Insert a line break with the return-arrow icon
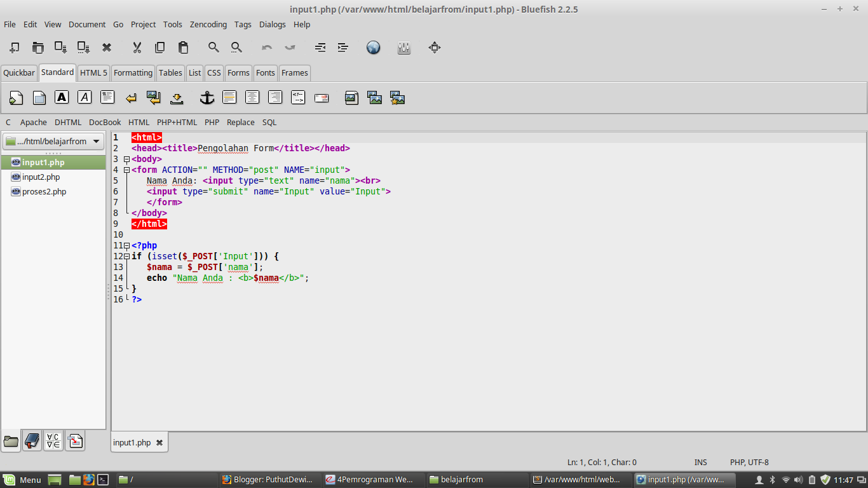Screen dimensions: 868x488 (x=131, y=98)
